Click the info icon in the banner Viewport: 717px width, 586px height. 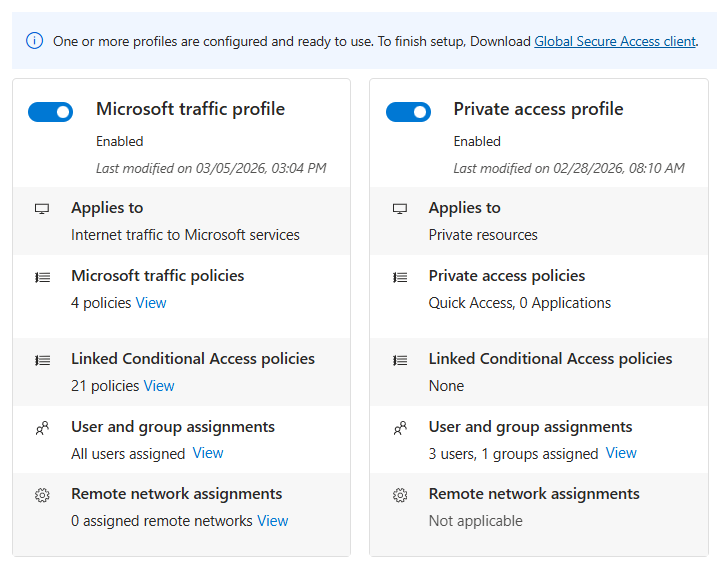[x=35, y=41]
